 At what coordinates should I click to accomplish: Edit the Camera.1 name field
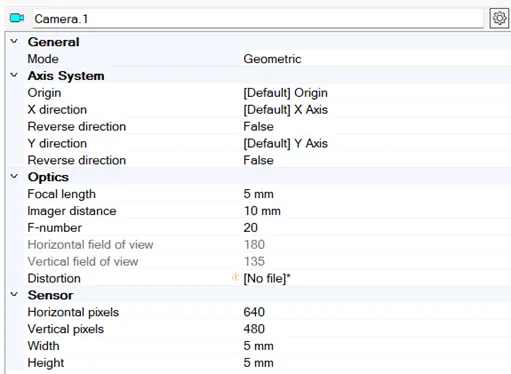point(258,19)
